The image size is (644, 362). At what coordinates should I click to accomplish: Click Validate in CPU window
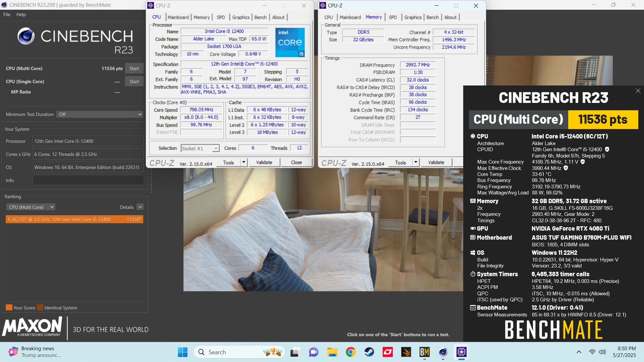[x=264, y=163]
